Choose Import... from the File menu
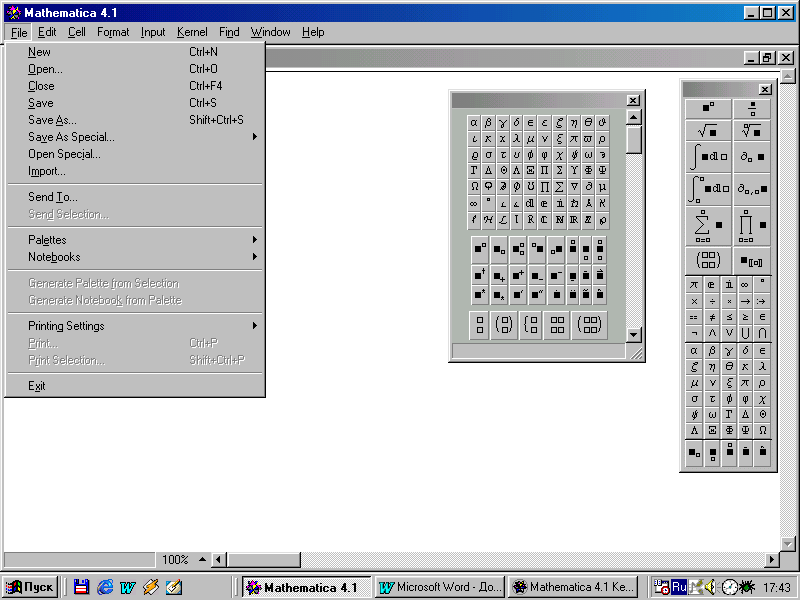This screenshot has width=800, height=600. coord(135,171)
